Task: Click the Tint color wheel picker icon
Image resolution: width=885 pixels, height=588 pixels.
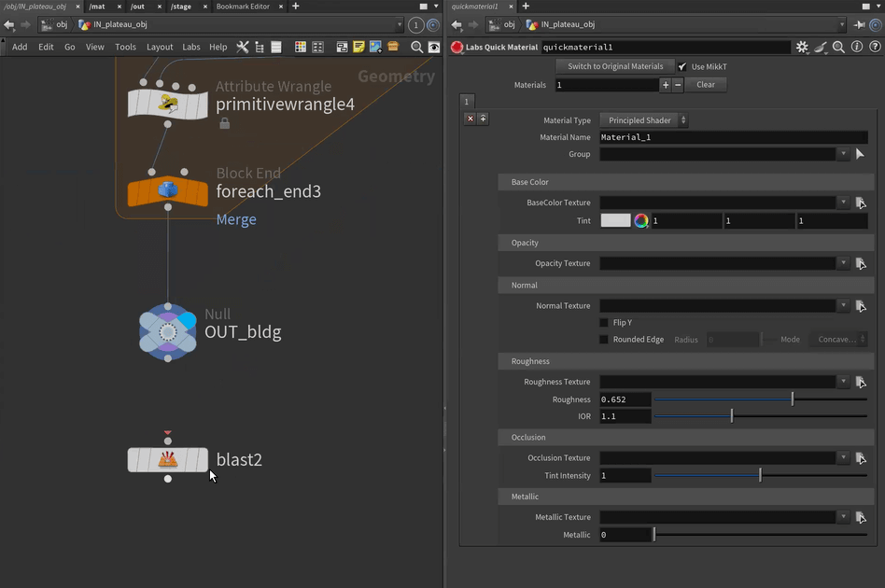Action: [x=641, y=221]
